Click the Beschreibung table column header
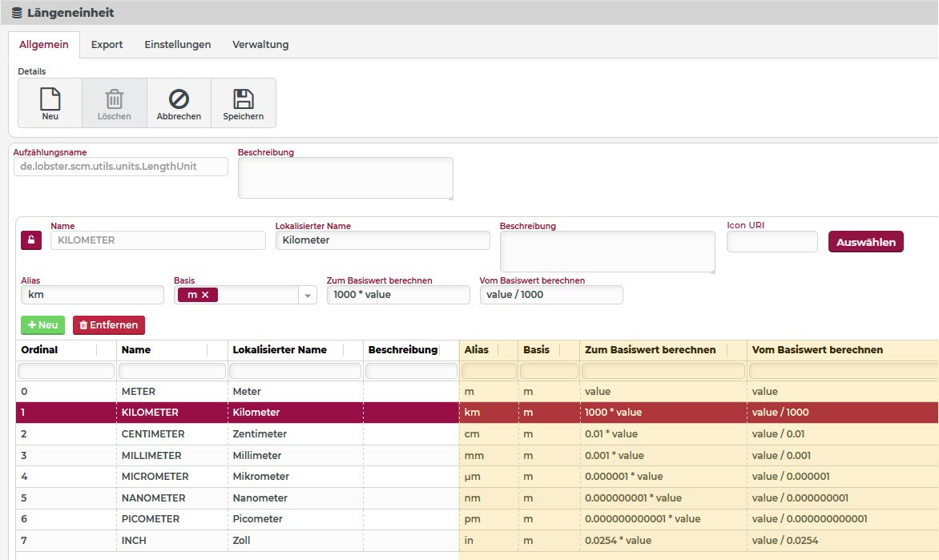 click(403, 350)
